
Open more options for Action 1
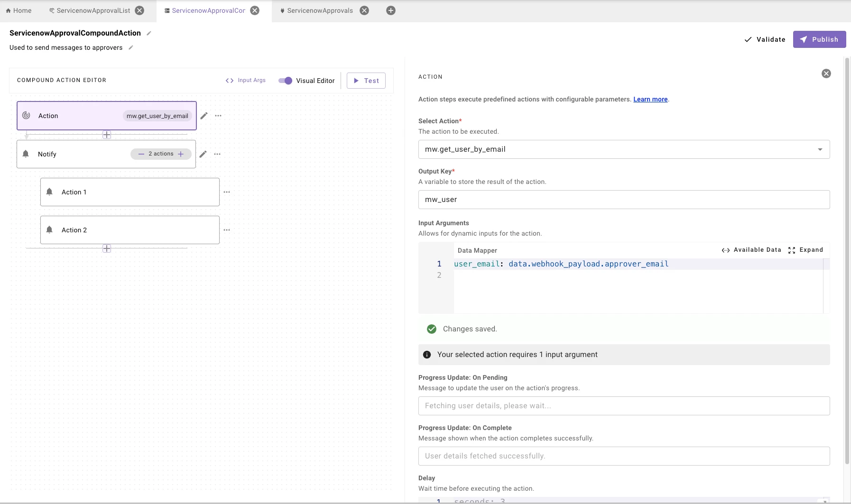pyautogui.click(x=227, y=192)
